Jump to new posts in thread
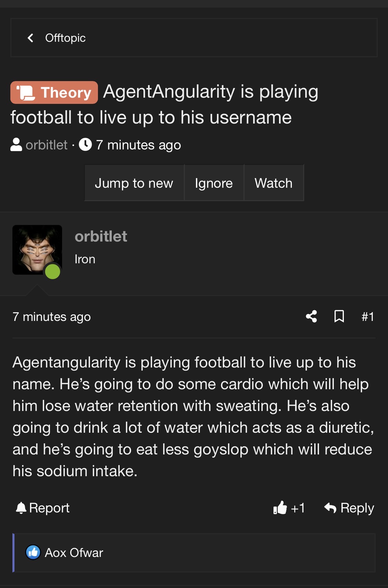This screenshot has height=588, width=388. coord(134,183)
